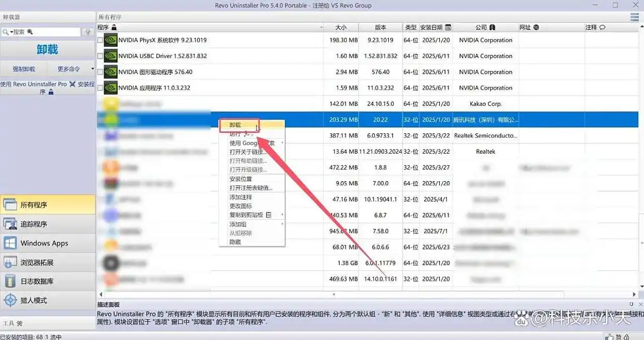The image size is (644, 340).
Task: Click the magnifier icon in search box
Action: (x=5, y=32)
